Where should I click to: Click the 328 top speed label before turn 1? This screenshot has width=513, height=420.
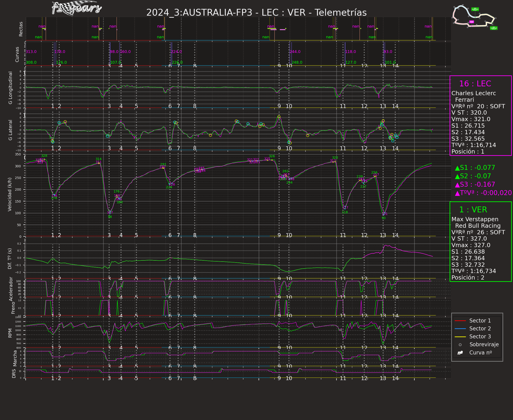tap(44, 156)
